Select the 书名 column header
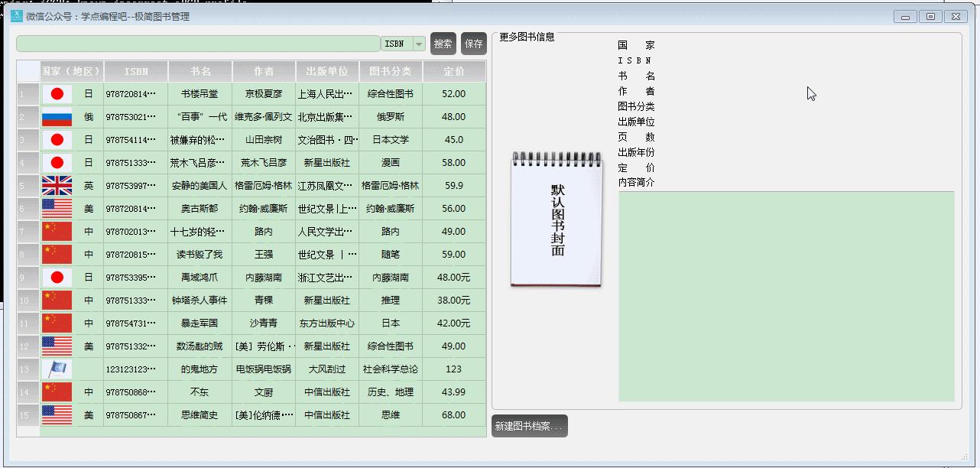The image size is (980, 468). 200,70
